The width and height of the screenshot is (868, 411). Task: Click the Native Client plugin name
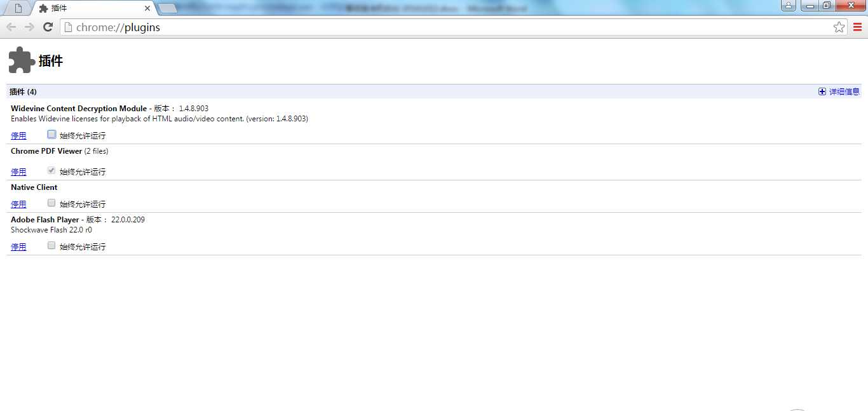(x=34, y=187)
